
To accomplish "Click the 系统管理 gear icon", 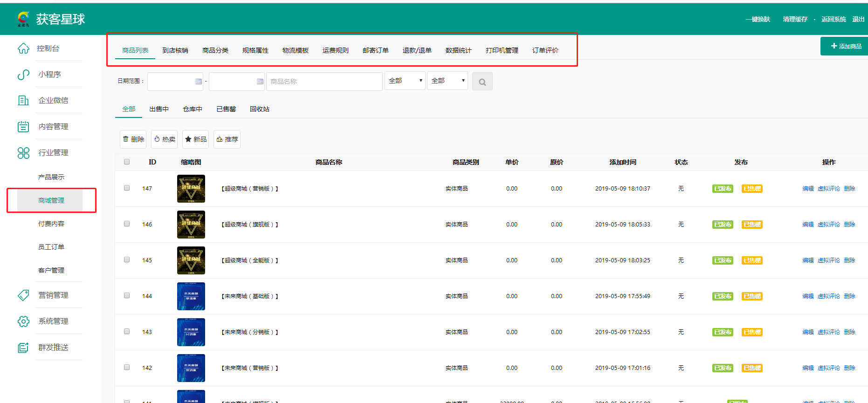I will [x=23, y=321].
